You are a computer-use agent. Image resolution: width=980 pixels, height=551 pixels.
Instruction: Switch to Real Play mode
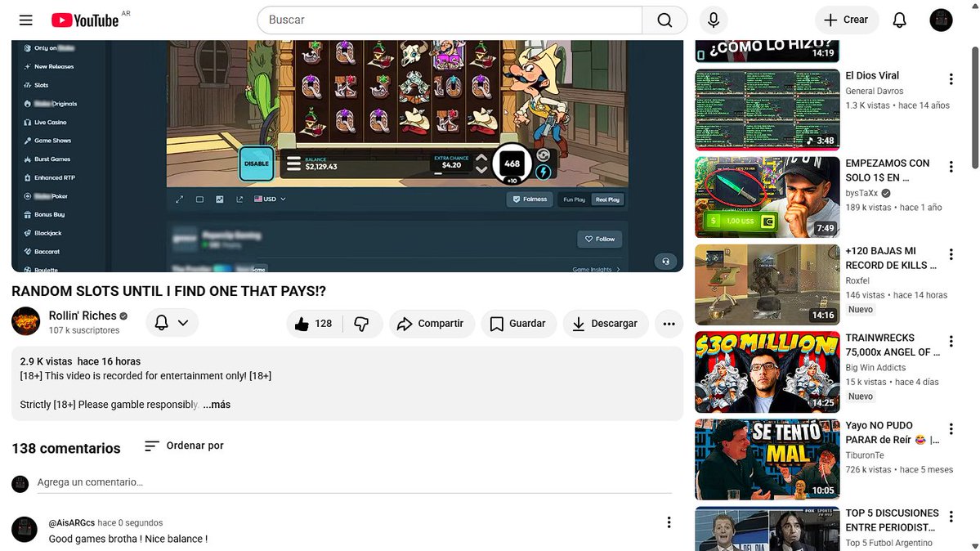click(x=607, y=199)
